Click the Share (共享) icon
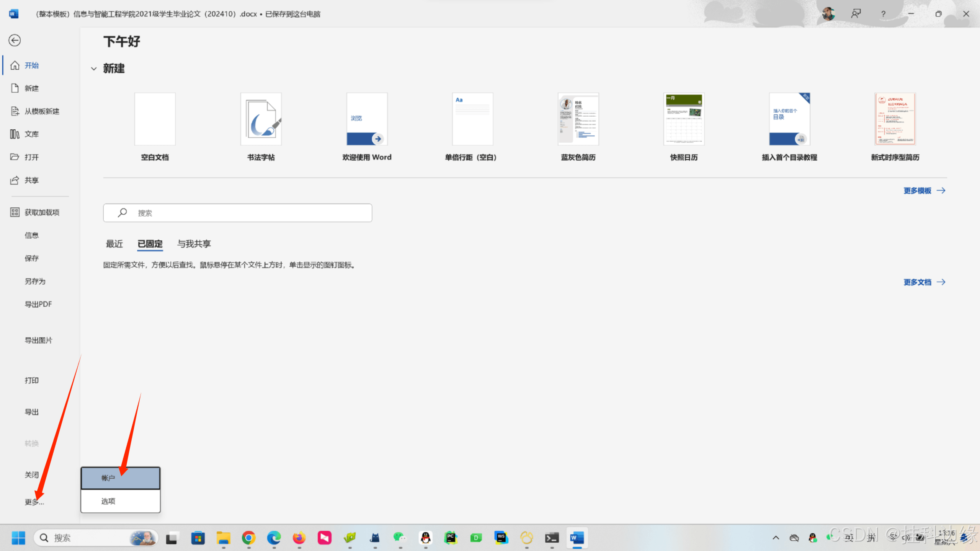980x551 pixels. coord(15,180)
